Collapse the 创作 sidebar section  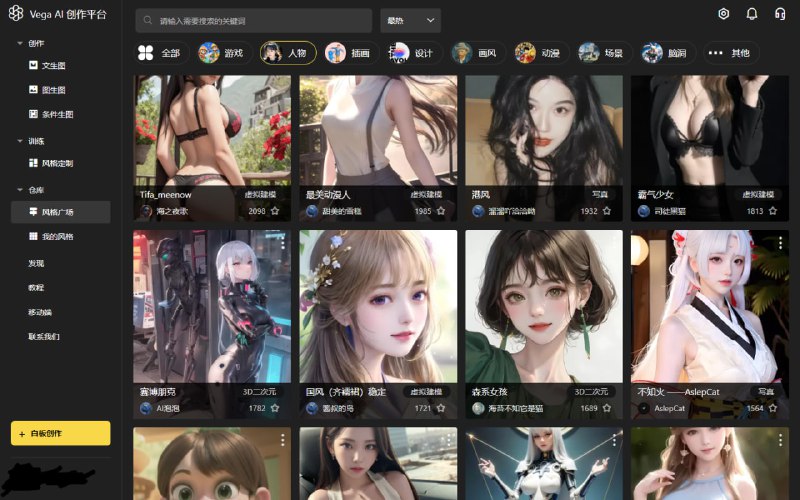(x=20, y=43)
